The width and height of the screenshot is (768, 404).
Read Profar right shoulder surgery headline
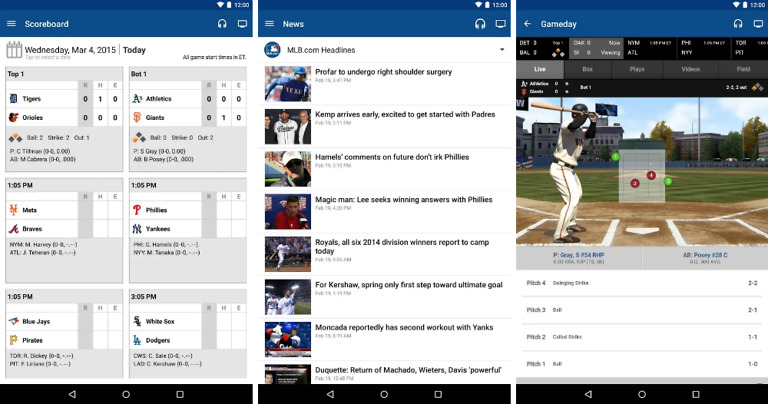click(x=384, y=72)
